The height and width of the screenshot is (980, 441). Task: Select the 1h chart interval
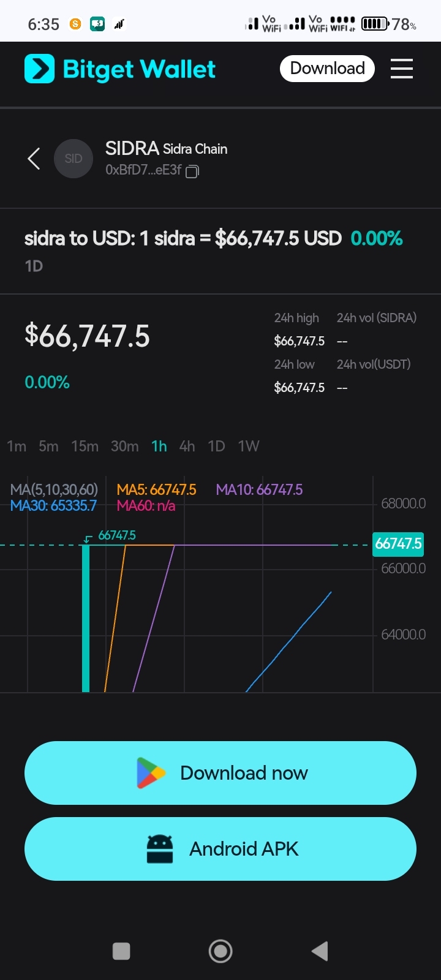point(159,446)
